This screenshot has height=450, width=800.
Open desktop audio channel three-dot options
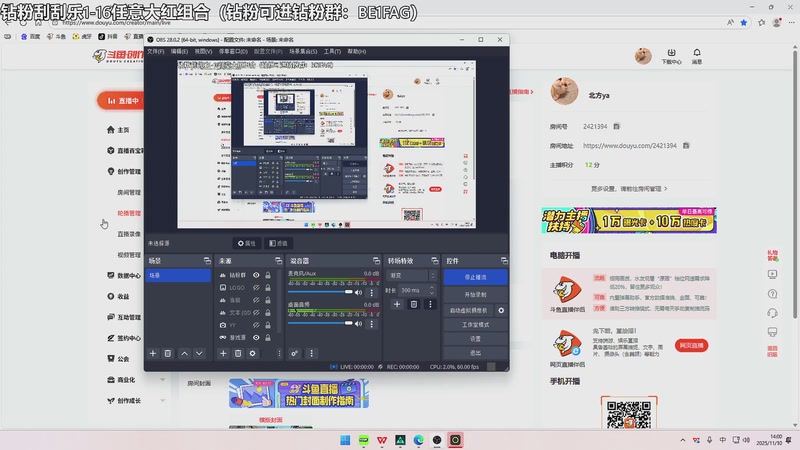(372, 323)
